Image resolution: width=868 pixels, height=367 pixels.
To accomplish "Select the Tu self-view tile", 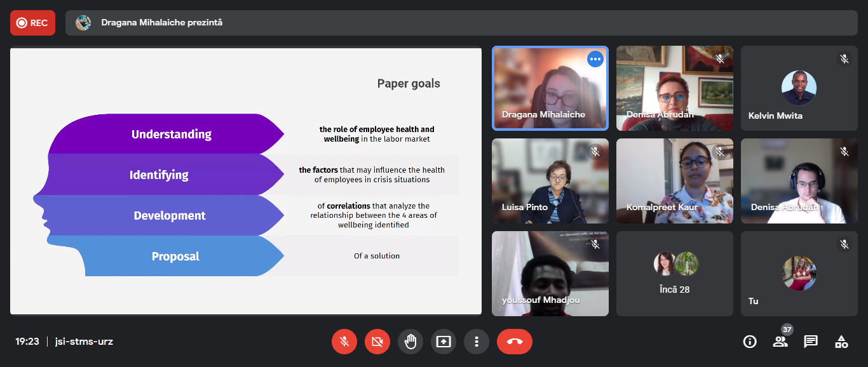I will pos(799,274).
